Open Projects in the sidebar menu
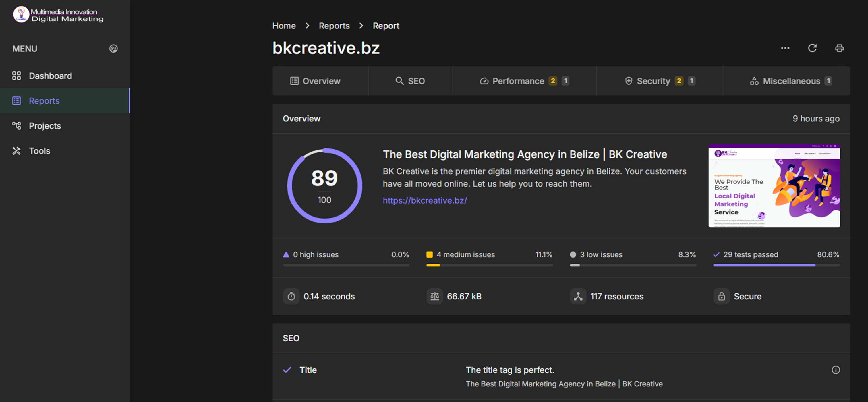 [45, 126]
